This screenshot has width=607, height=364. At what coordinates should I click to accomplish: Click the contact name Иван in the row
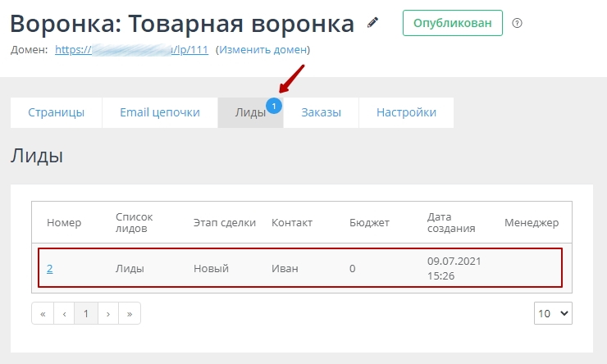tap(285, 269)
